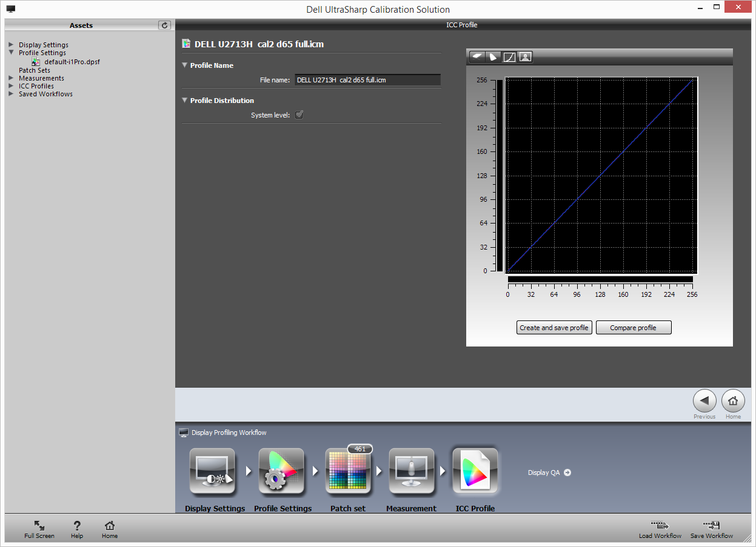Click the round Home button beside Previous

point(733,401)
